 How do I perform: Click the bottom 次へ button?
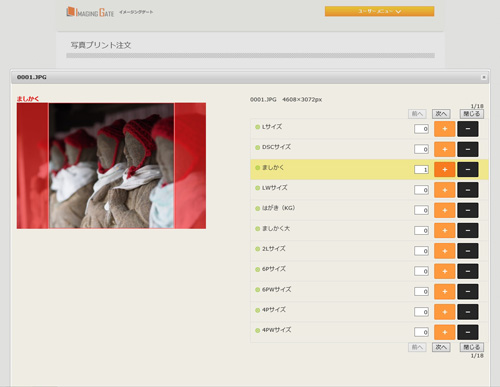(441, 347)
